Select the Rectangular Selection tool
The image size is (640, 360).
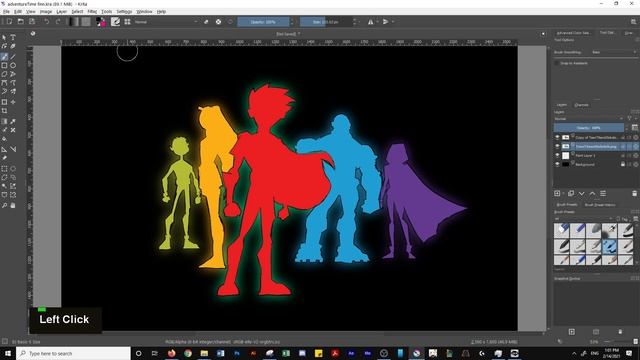[x=4, y=169]
